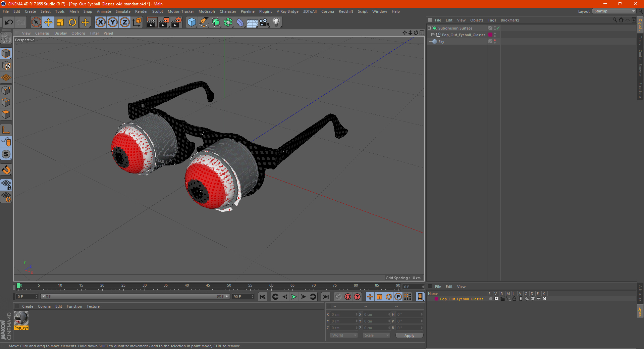The height and width of the screenshot is (349, 644).
Task: Open the MoGraph menu
Action: tap(207, 11)
